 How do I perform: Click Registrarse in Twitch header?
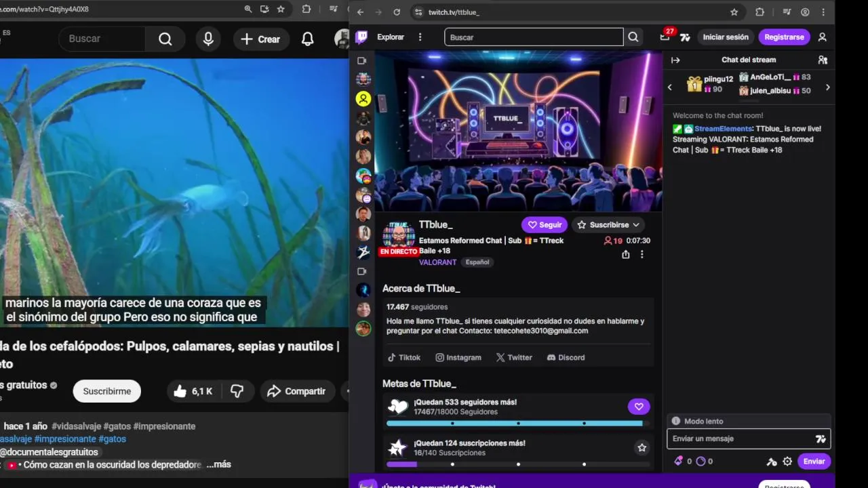click(x=784, y=37)
